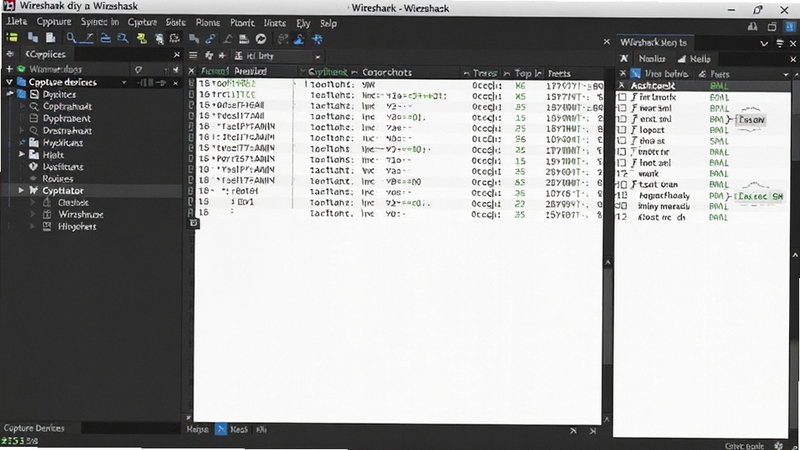Toggle checkbox for the 'tnote ne' row
The image size is (800, 450).
pyautogui.click(x=622, y=152)
